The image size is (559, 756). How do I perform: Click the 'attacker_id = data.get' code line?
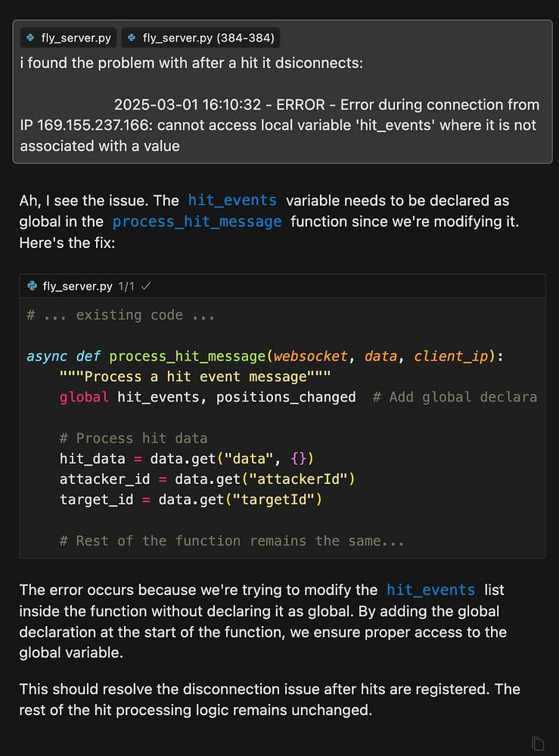pyautogui.click(x=207, y=479)
